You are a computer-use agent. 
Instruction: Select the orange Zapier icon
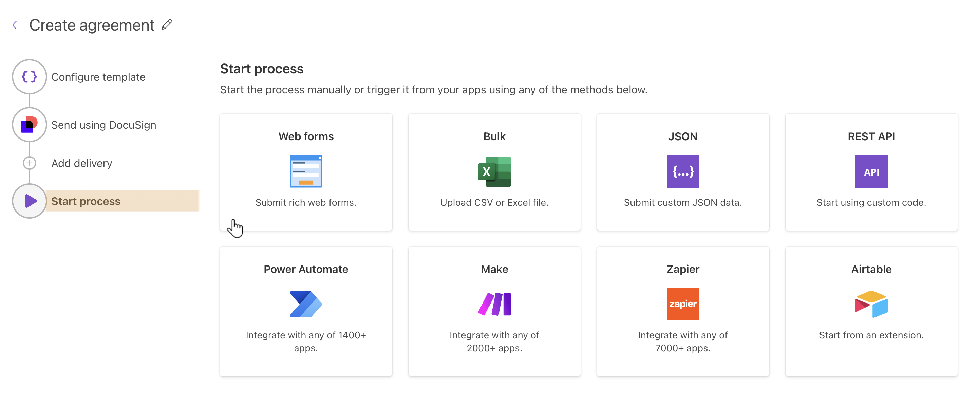[682, 304]
